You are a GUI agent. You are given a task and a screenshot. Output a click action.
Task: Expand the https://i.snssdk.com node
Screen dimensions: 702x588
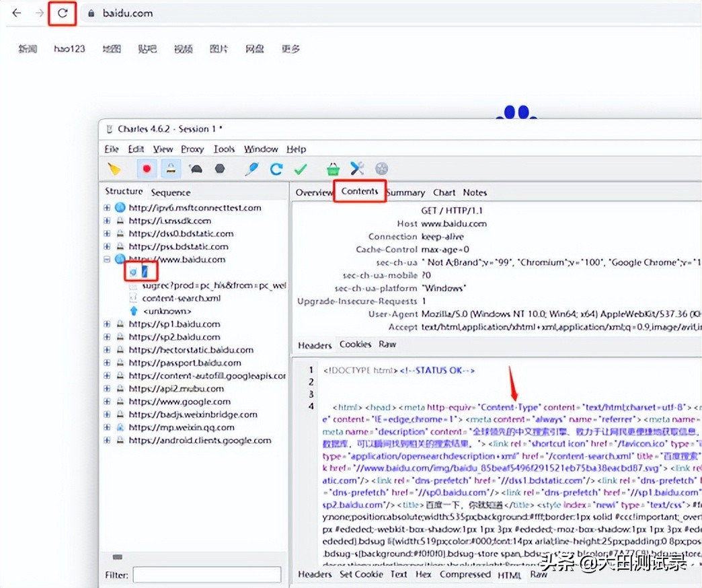tap(107, 221)
